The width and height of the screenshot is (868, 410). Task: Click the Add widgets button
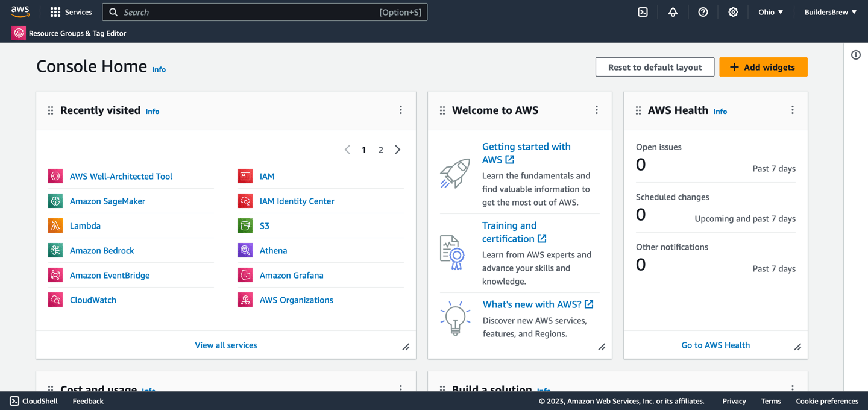pos(763,67)
